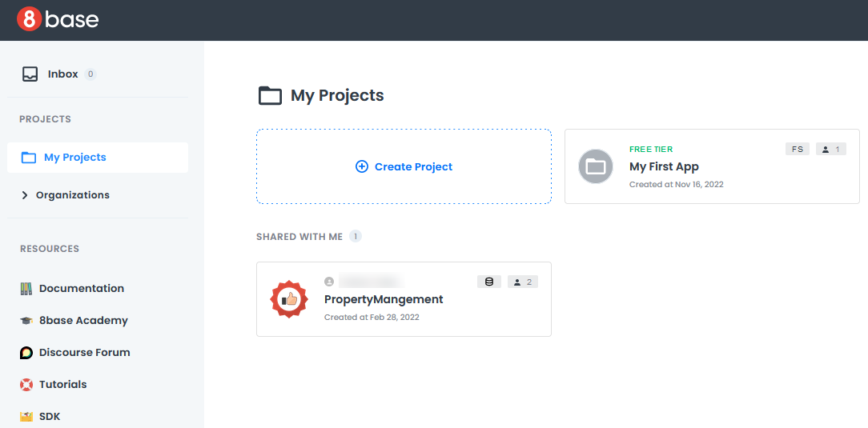Click the 2 members badge on PropertyMangement

click(x=523, y=282)
